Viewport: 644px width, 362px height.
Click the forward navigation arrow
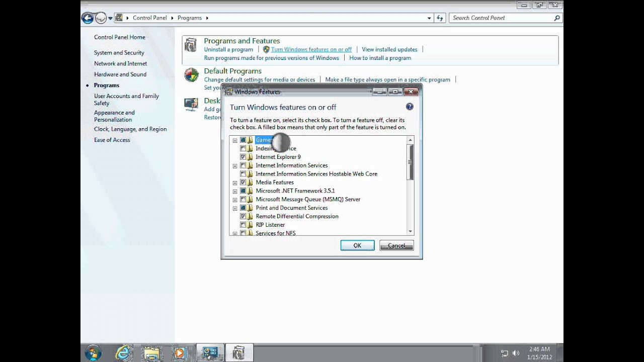[x=101, y=18]
